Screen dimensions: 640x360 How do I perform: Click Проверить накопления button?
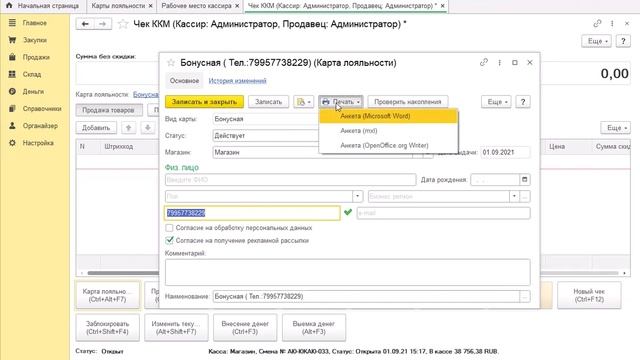pos(408,102)
